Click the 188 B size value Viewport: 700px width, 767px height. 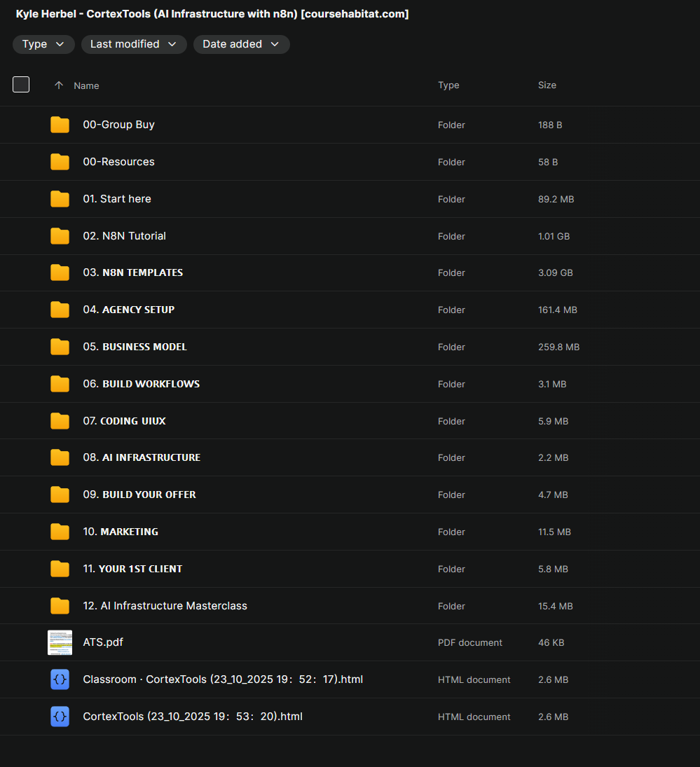click(x=550, y=125)
